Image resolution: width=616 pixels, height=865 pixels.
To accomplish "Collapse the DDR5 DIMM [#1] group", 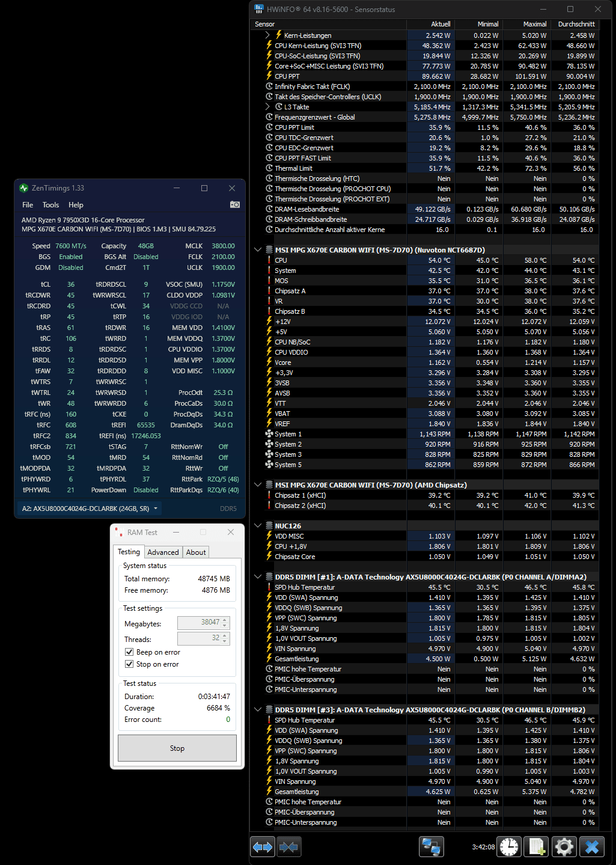I will click(258, 577).
